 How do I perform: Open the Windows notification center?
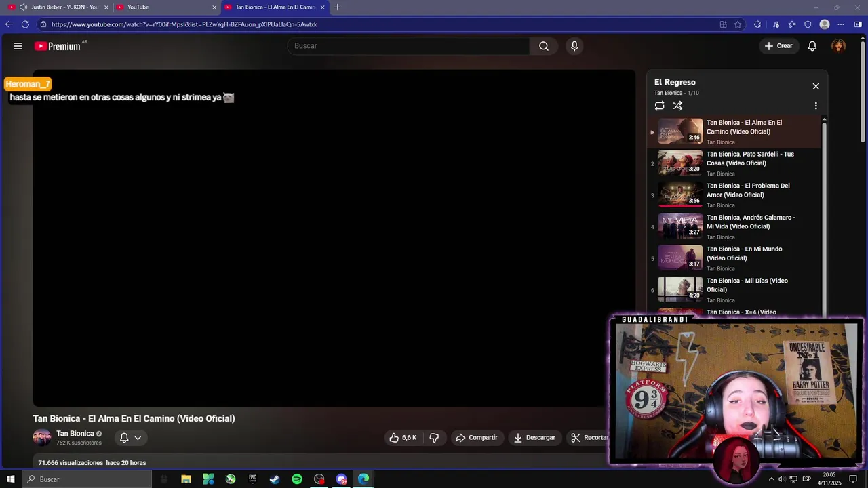[853, 479]
